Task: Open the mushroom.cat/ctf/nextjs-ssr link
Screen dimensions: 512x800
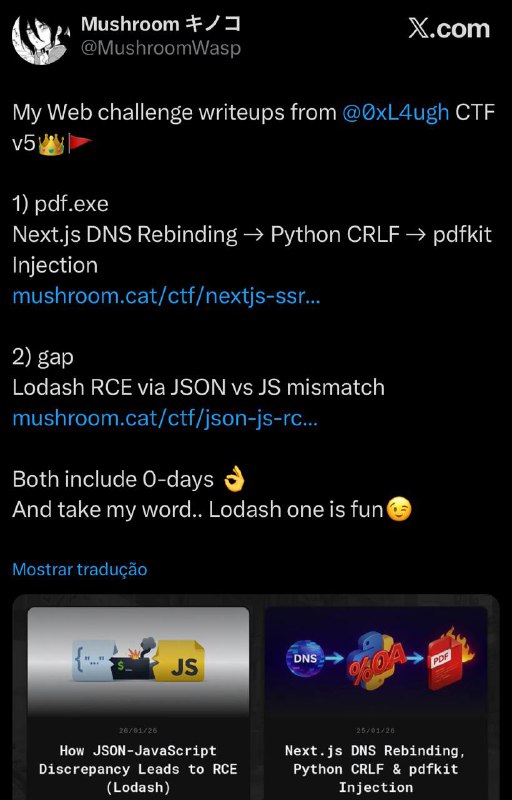Action: click(166, 296)
